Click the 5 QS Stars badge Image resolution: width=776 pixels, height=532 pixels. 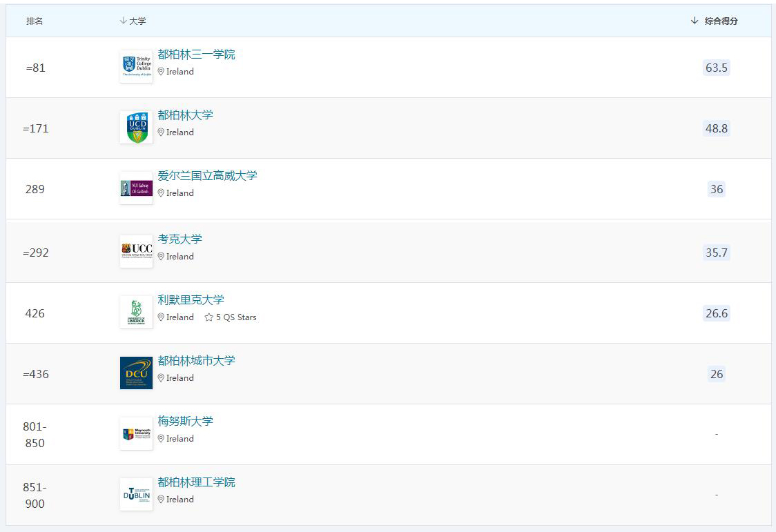pos(231,317)
